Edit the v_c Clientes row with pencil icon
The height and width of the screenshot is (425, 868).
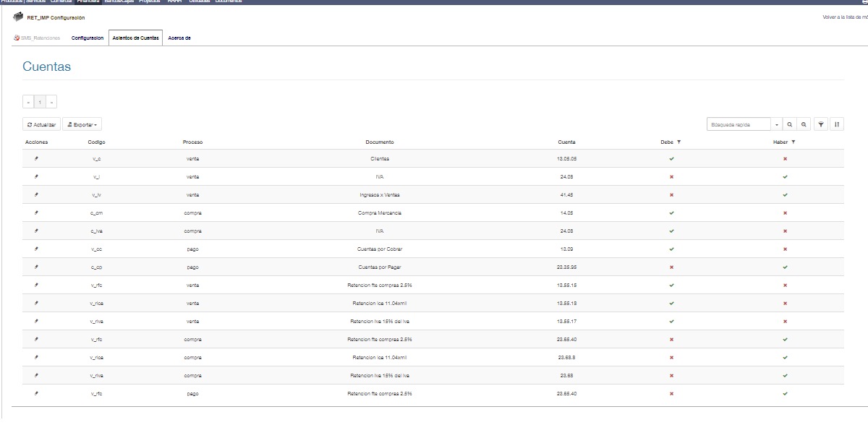tap(36, 158)
